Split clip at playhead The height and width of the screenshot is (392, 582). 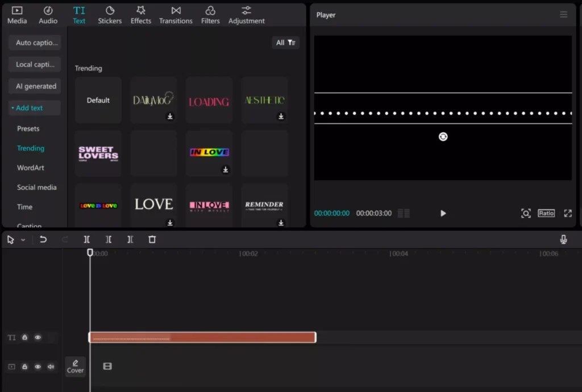point(86,240)
